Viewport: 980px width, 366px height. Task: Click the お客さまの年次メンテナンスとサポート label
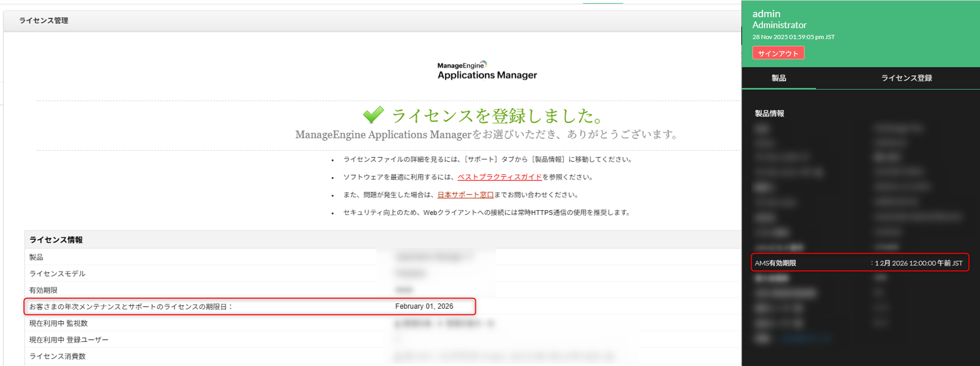pos(131,306)
